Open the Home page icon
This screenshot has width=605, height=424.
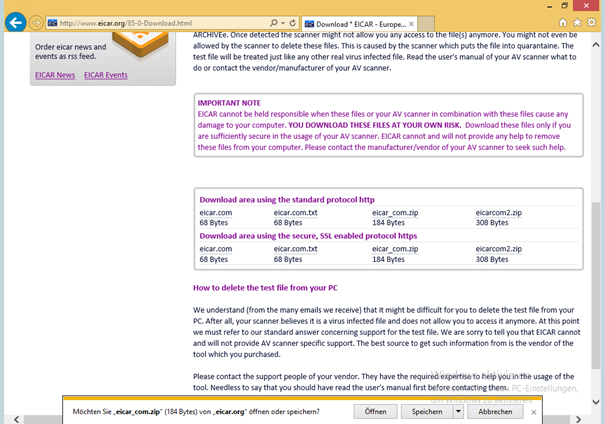[x=563, y=23]
